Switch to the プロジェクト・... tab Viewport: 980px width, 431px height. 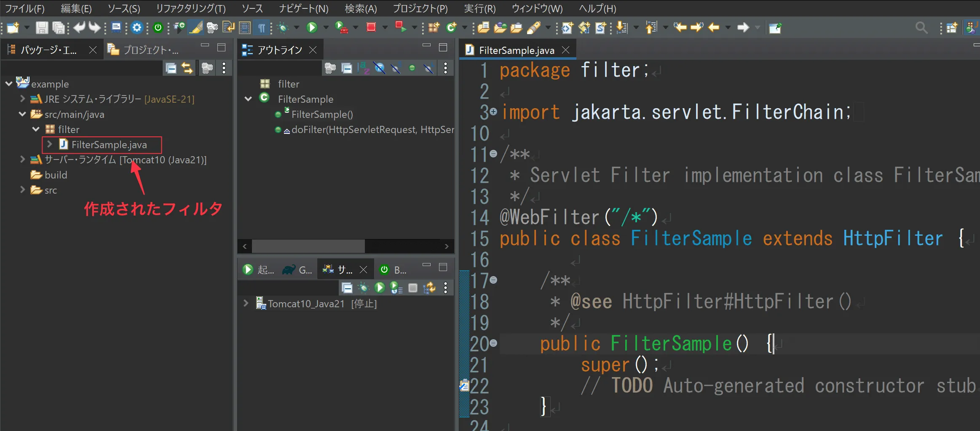point(143,50)
